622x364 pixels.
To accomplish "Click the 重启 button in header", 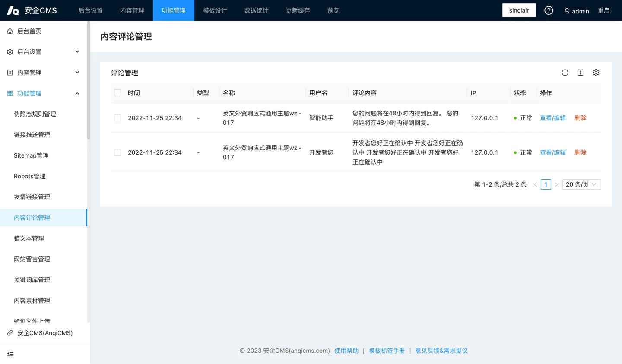I will [604, 11].
